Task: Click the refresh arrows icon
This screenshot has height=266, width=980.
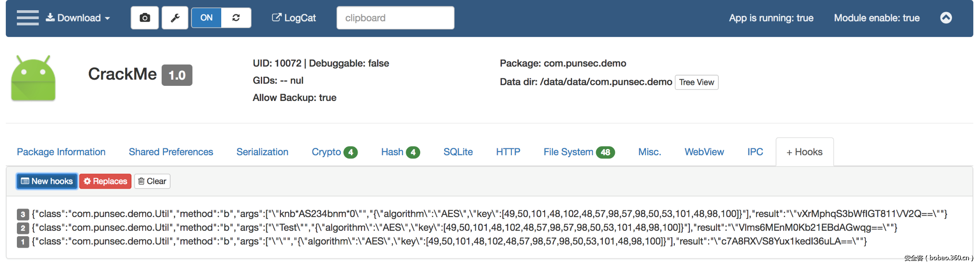Action: [x=236, y=18]
